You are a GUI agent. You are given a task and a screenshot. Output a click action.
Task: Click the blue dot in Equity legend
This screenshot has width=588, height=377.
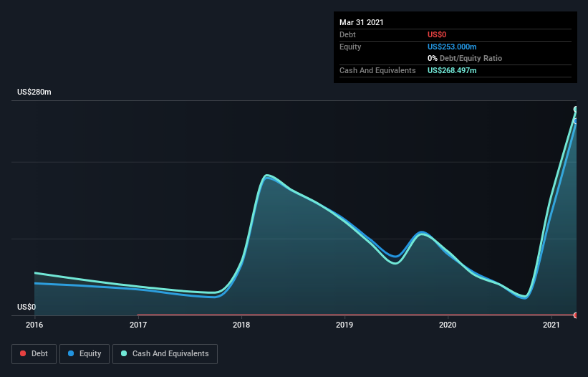pyautogui.click(x=72, y=353)
